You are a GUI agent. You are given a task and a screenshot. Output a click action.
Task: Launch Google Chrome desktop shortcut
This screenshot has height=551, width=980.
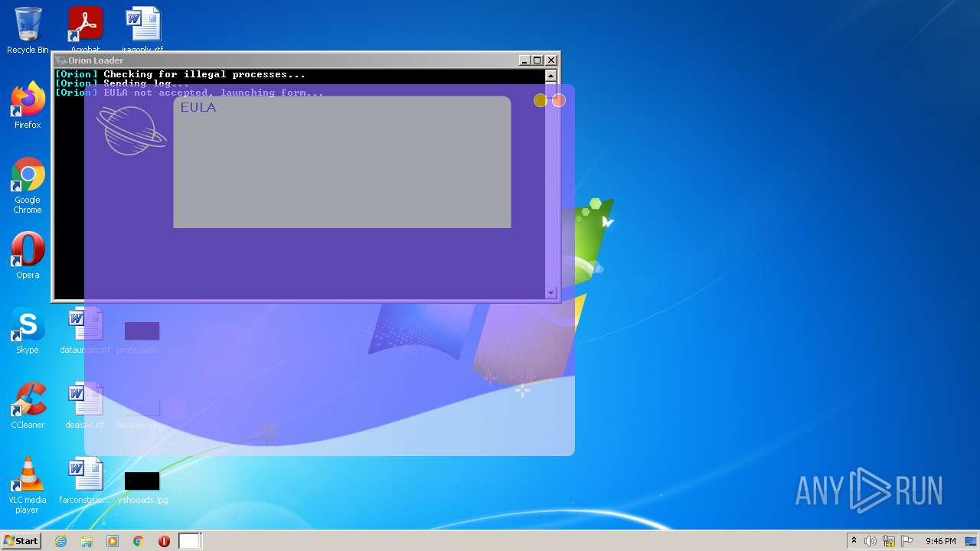[x=28, y=185]
